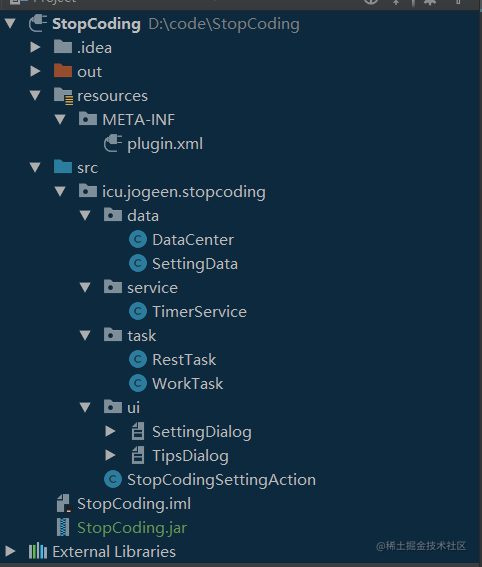Click the StopCoding.iml module file icon

tap(64, 503)
